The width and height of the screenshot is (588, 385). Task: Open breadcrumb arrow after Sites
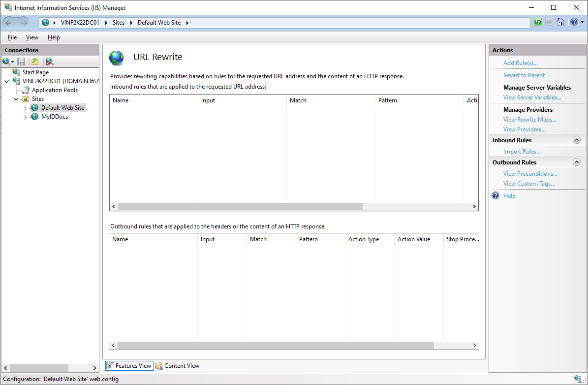131,23
